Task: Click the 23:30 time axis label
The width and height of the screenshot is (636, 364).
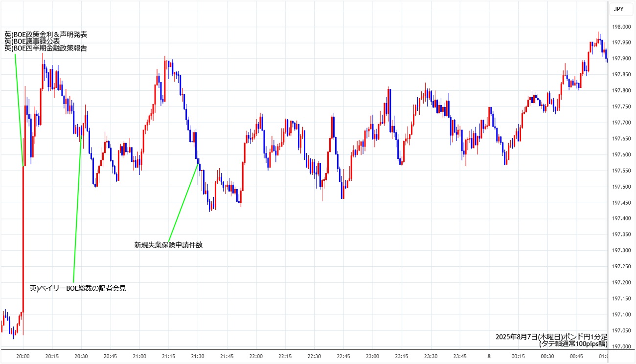Action: [431, 356]
